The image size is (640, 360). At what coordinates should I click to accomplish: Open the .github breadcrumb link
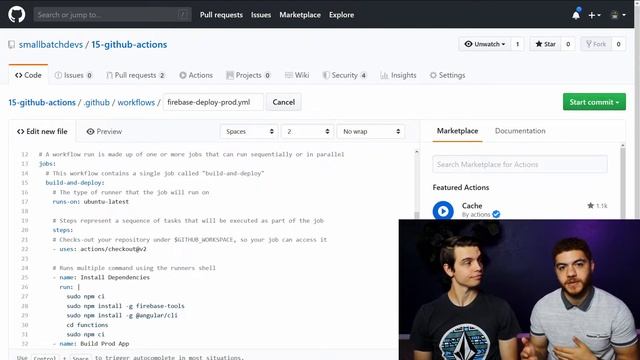click(x=97, y=102)
